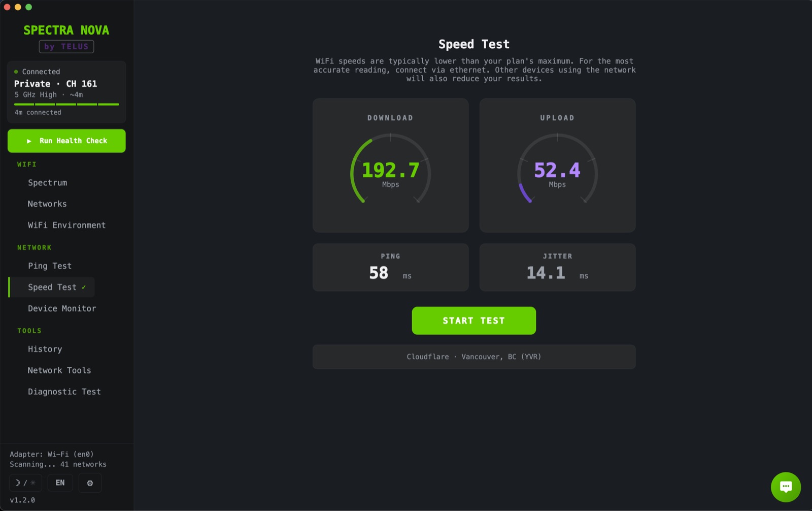Screen dimensions: 812x511
Task: Click the green Connected status dot
Action: pos(16,72)
